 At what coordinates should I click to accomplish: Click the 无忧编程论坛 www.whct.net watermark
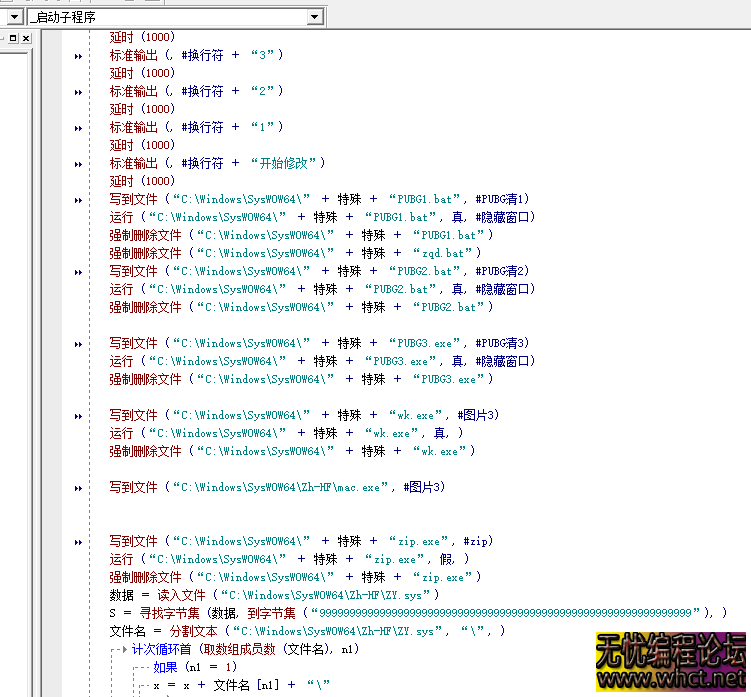click(670, 662)
